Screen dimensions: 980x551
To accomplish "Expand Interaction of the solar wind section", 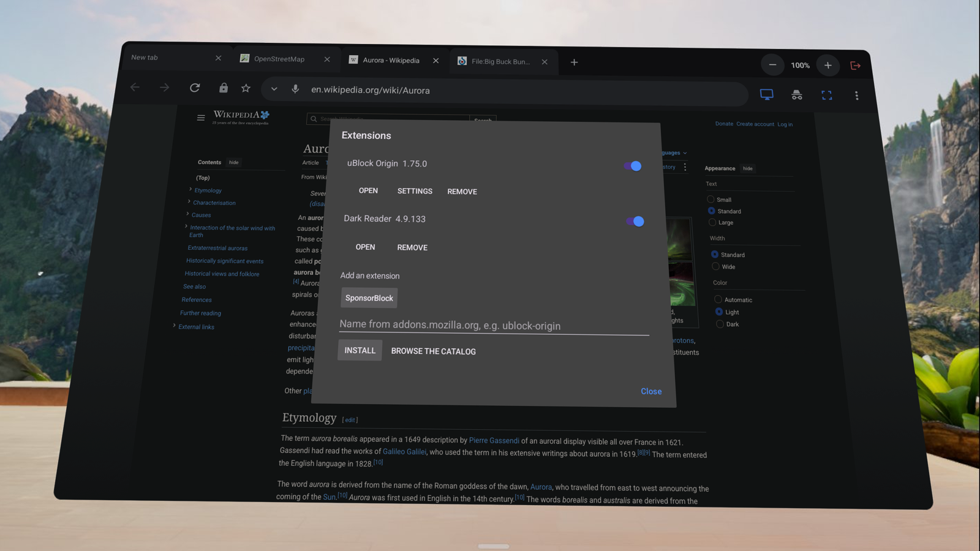I will click(x=186, y=227).
